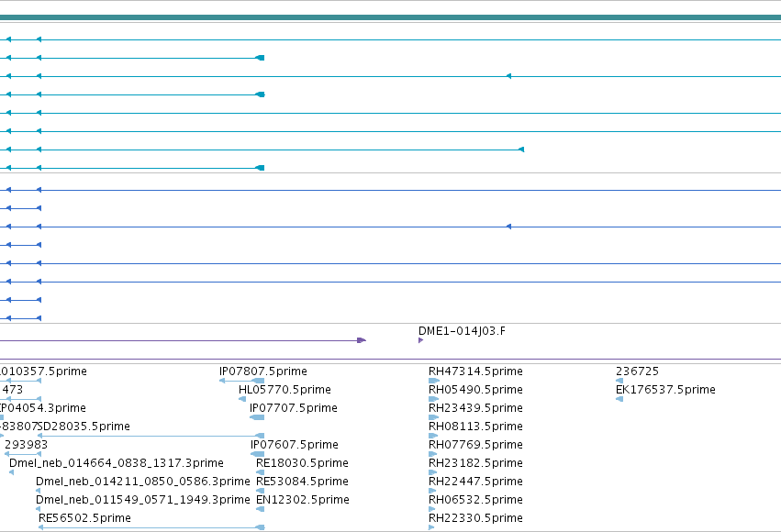The width and height of the screenshot is (781, 532).
Task: Select the HL05770.5prime label
Action: pyautogui.click(x=285, y=390)
